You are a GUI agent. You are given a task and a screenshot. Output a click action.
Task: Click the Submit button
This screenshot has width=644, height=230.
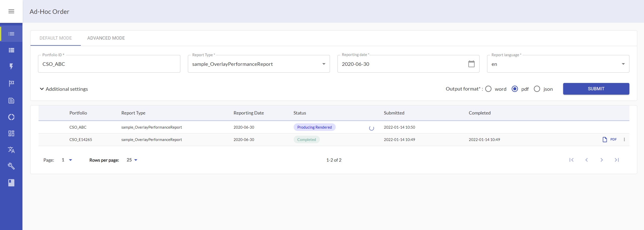[596, 89]
